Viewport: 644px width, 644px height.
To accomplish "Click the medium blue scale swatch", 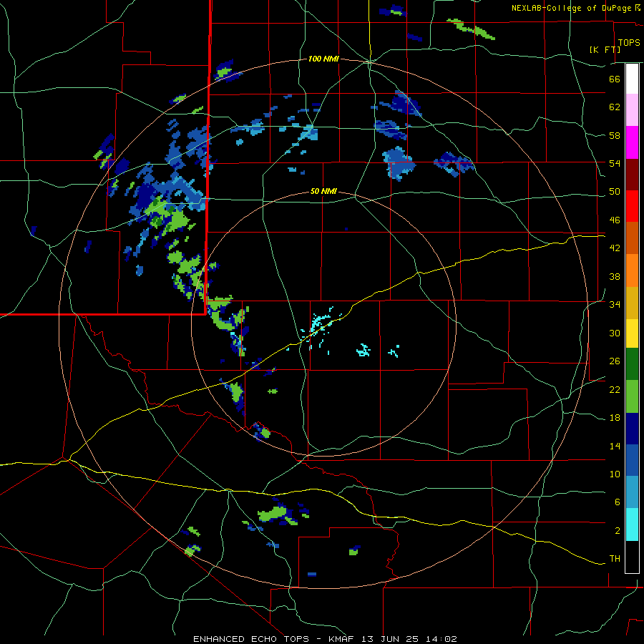I will (x=632, y=460).
